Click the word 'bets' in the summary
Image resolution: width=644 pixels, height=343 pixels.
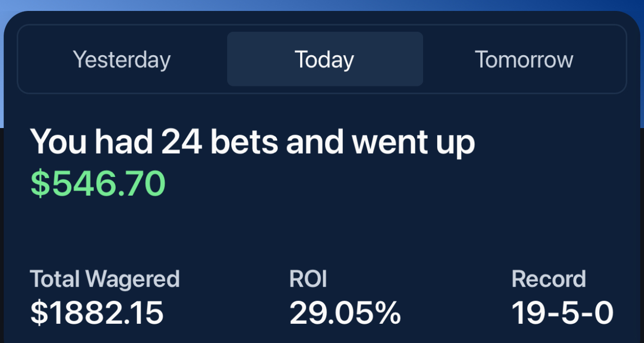[x=244, y=142]
